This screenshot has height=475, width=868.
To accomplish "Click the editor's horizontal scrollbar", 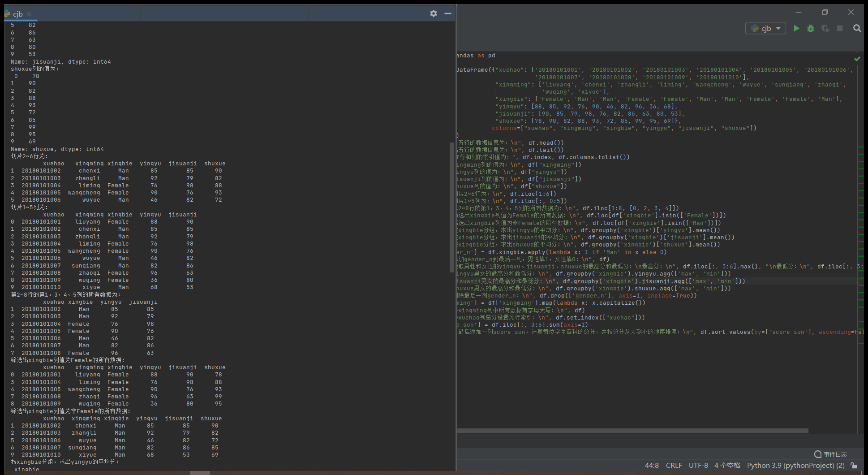I will click(x=632, y=431).
